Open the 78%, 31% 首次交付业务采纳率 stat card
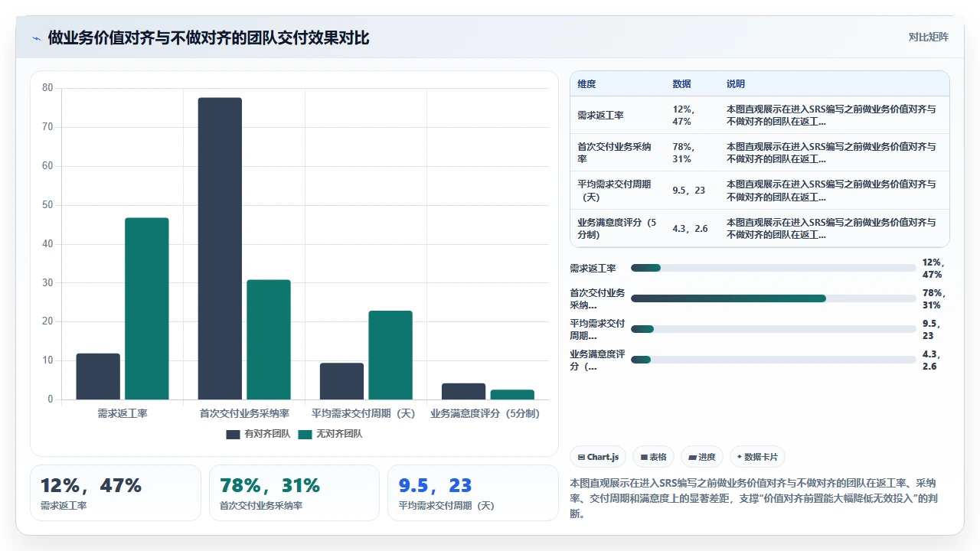 tap(294, 493)
